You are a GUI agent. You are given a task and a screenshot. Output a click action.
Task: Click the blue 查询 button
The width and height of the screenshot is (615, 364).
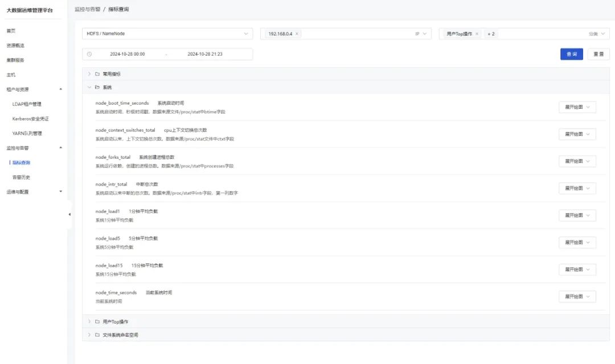pos(572,54)
